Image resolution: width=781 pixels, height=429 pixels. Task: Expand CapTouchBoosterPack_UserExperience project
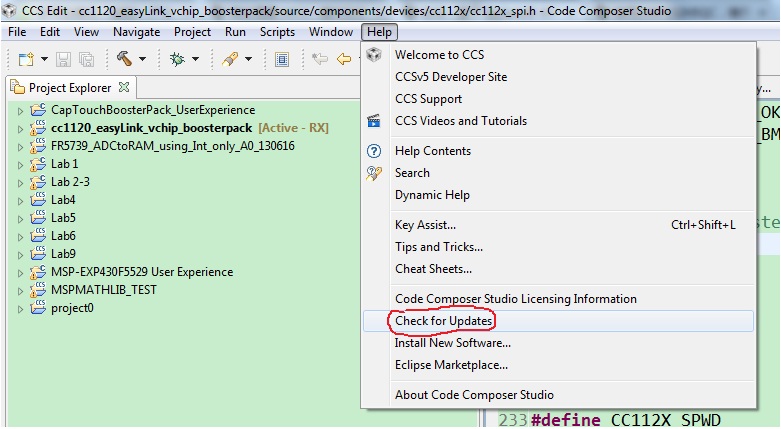[x=20, y=111]
